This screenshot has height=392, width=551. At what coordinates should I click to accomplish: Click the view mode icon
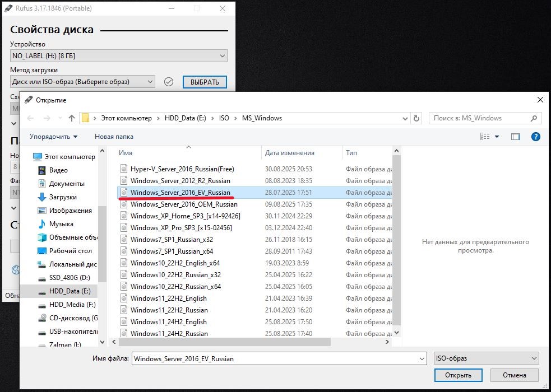[x=485, y=136]
